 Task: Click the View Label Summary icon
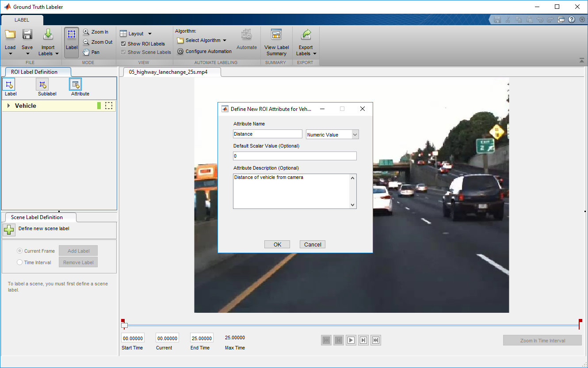tap(276, 35)
